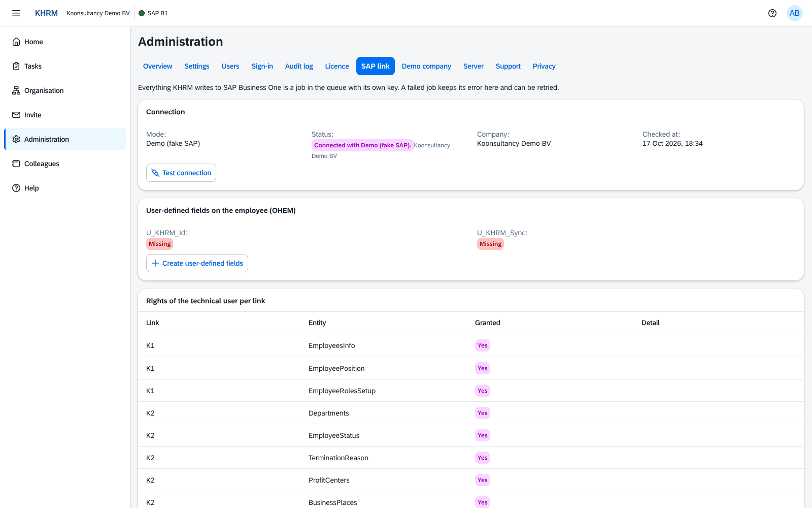This screenshot has width=812, height=508.
Task: Open the AB user avatar menu
Action: pyautogui.click(x=795, y=13)
